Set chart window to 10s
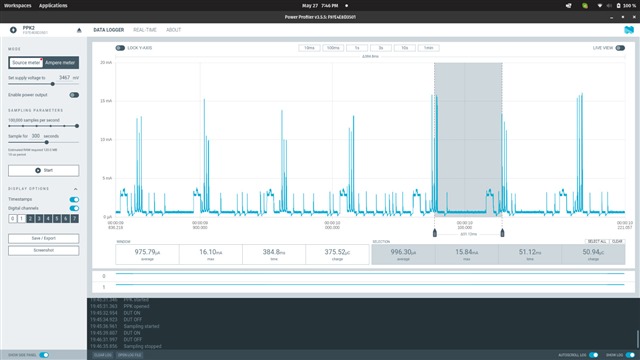The image size is (640, 360). 404,48
